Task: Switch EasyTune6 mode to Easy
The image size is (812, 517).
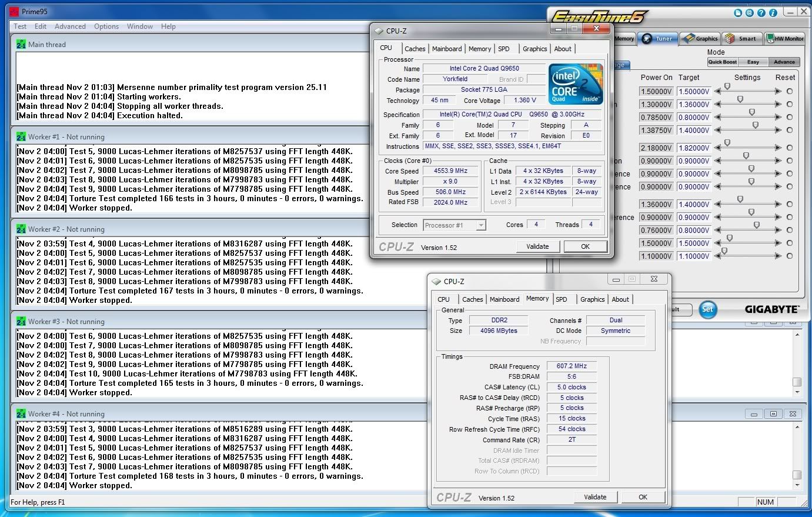Action: 753,62
